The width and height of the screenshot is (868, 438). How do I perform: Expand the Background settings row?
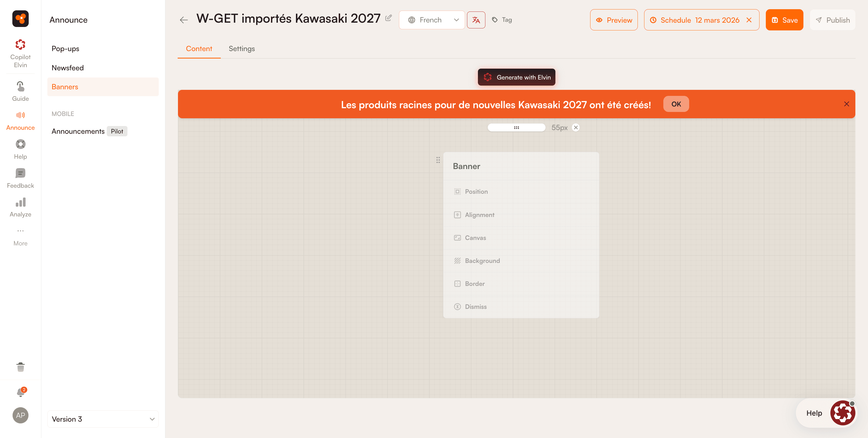point(521,260)
